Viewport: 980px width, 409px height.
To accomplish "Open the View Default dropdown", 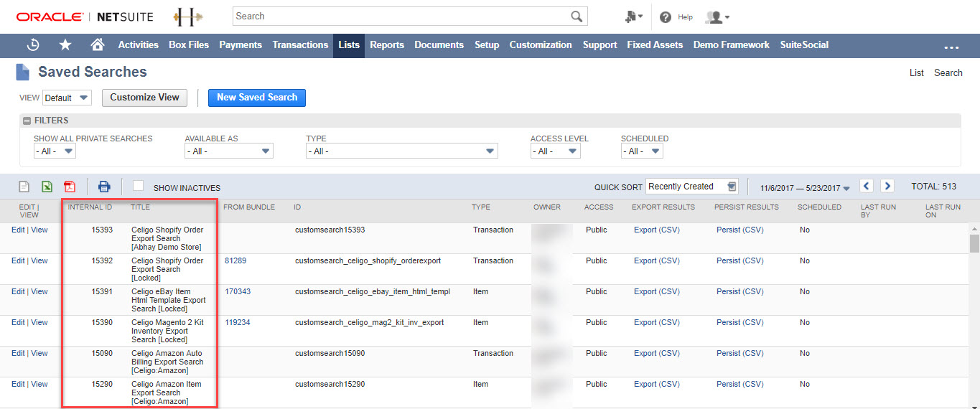I will [x=67, y=98].
